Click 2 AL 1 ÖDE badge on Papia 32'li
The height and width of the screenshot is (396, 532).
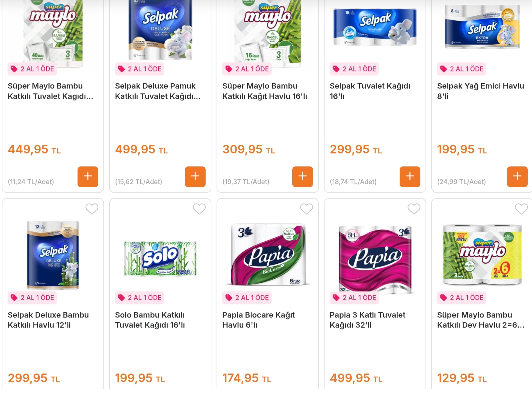(x=354, y=298)
